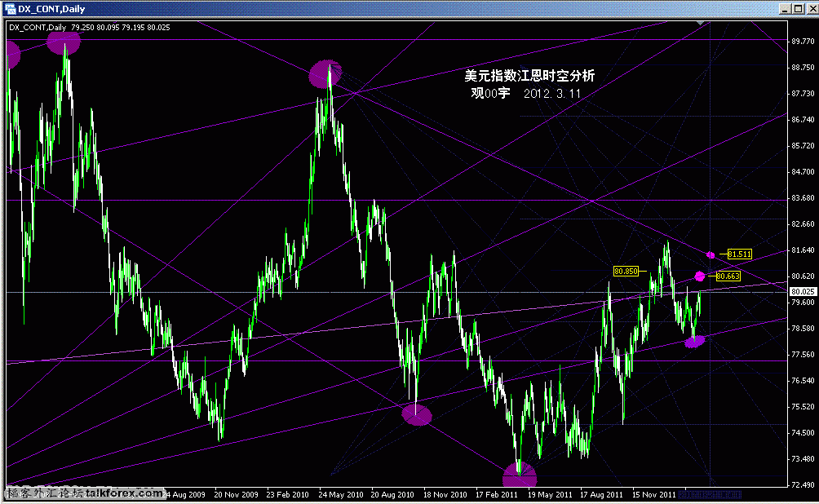Click the 15 Nov 2011 date label

654,494
